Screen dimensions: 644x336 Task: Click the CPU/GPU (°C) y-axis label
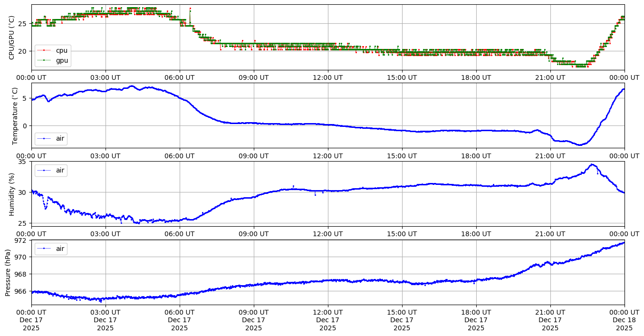click(x=12, y=38)
